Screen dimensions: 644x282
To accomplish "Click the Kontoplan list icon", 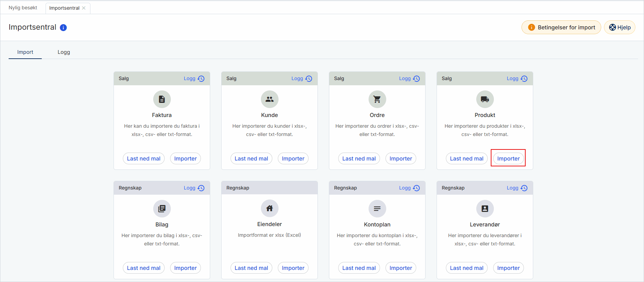I will coord(377,208).
